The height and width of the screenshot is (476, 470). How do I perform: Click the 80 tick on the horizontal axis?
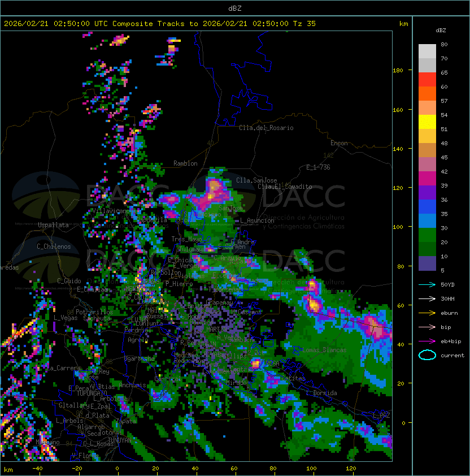point(273,469)
